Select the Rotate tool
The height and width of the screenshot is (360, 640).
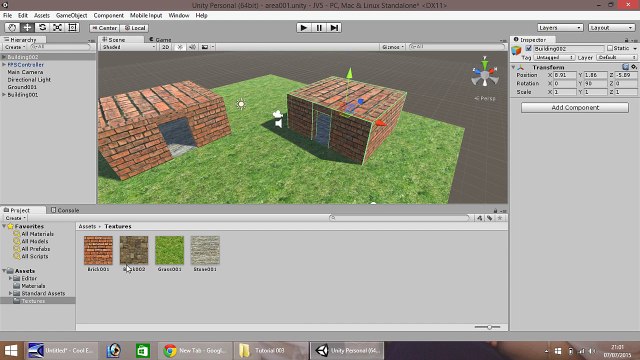pos(42,28)
